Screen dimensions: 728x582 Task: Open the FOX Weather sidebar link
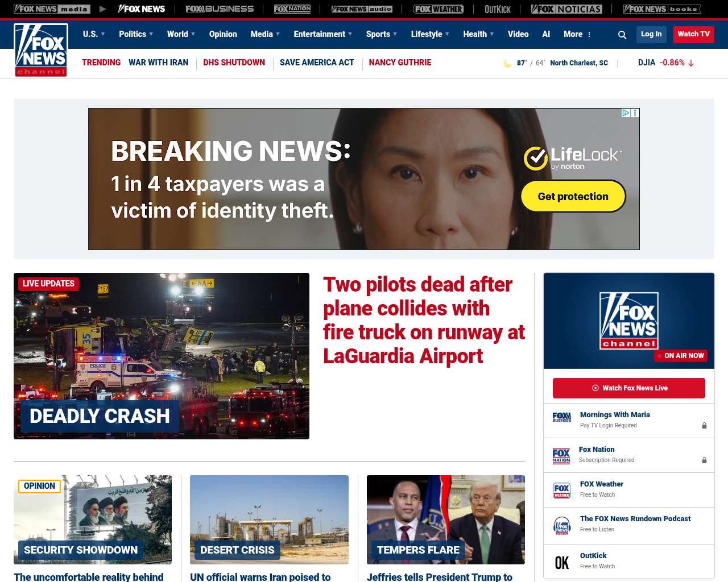(602, 484)
